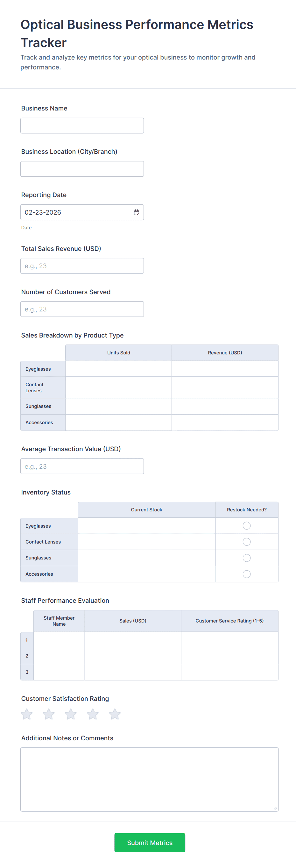Enter Eyeglasses Units Sold cell
The width and height of the screenshot is (296, 868).
(118, 369)
